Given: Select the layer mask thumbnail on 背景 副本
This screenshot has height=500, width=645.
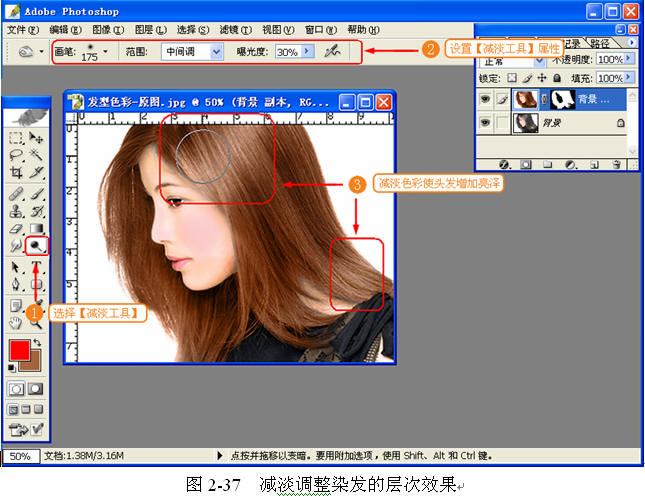Looking at the screenshot, I should click(x=562, y=99).
